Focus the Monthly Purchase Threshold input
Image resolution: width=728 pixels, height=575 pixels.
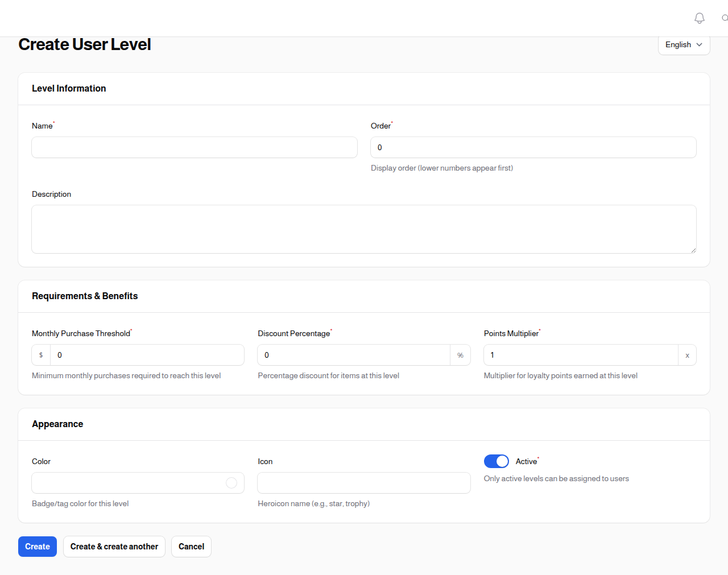point(147,354)
